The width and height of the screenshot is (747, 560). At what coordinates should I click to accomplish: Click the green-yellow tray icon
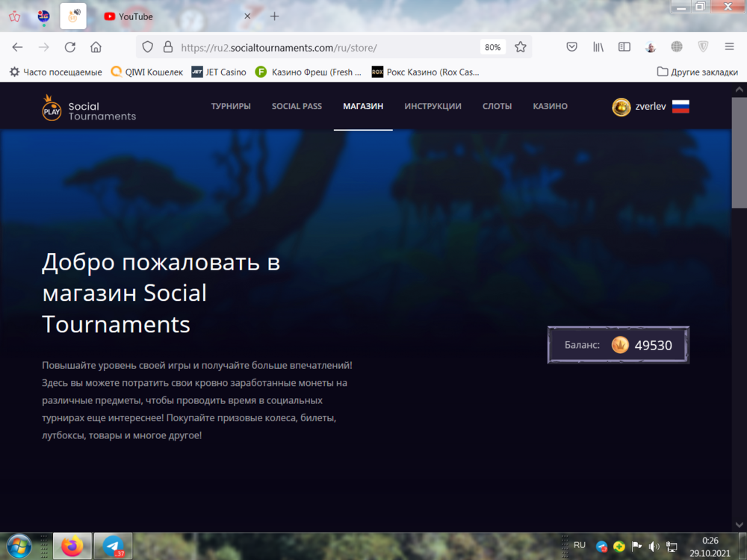pos(619,547)
